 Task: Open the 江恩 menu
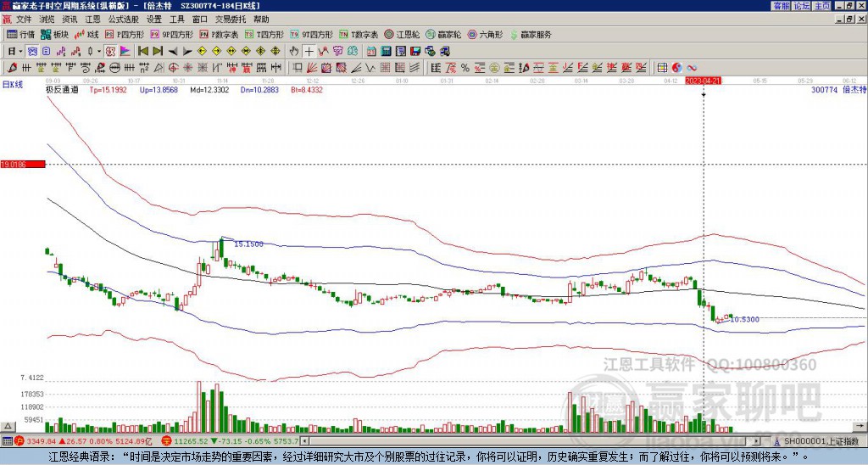coord(92,20)
